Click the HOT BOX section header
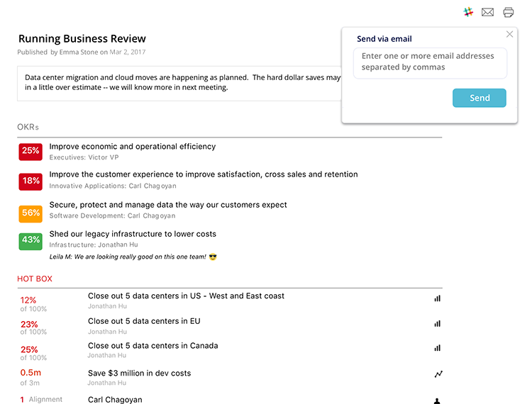The width and height of the screenshot is (532, 404). coord(35,279)
